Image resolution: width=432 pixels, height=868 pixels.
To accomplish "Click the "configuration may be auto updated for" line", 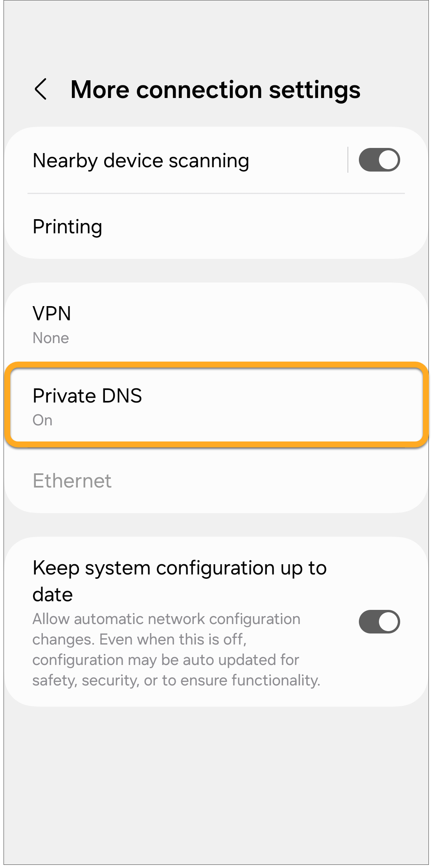I will click(165, 660).
